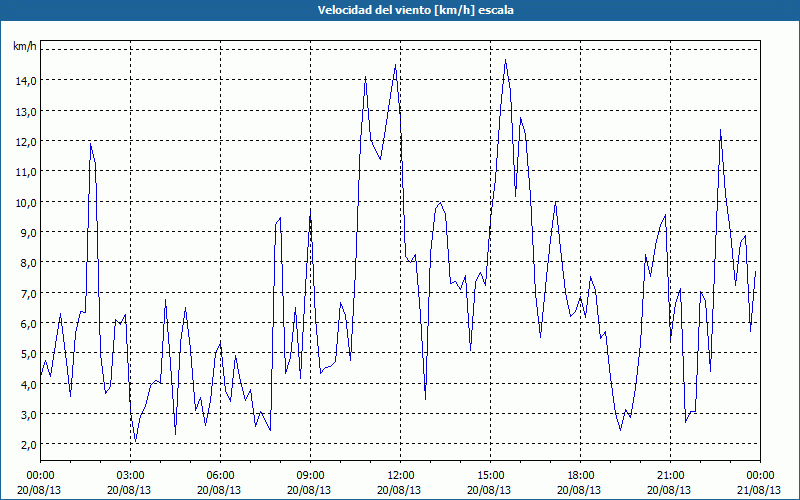This screenshot has width=800, height=500.
Task: Click the 21:00 time axis label
Action: (670, 476)
